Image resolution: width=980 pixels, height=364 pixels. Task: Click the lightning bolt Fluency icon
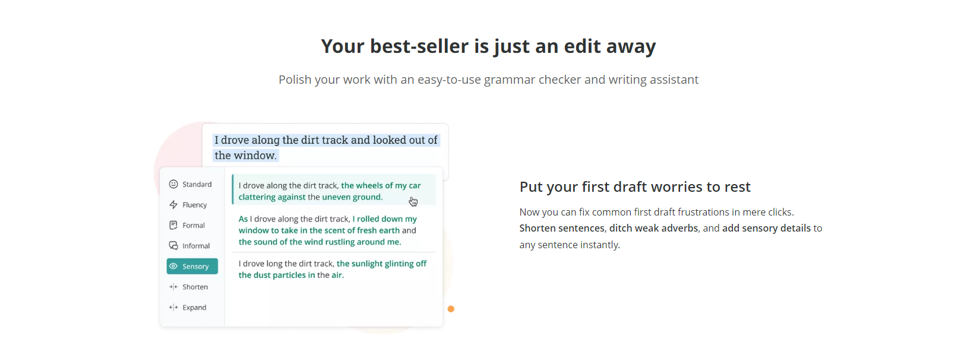173,205
